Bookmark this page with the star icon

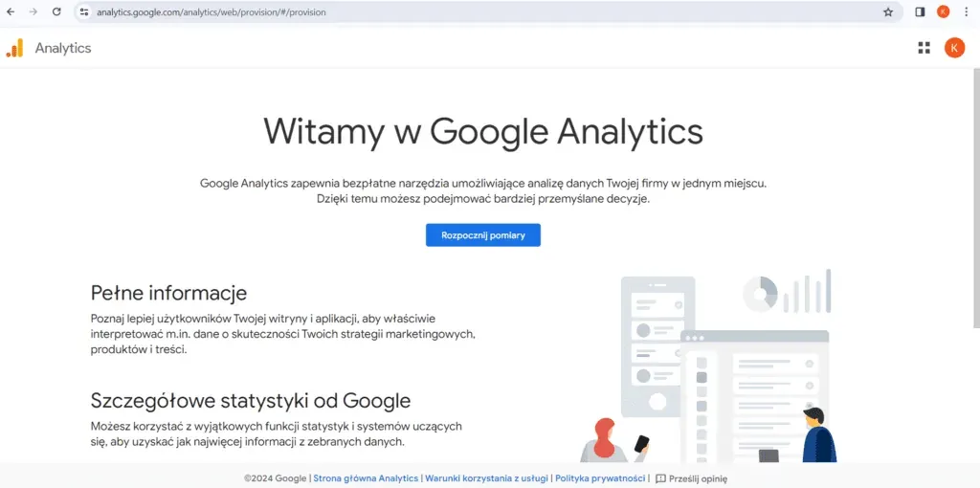point(888,11)
